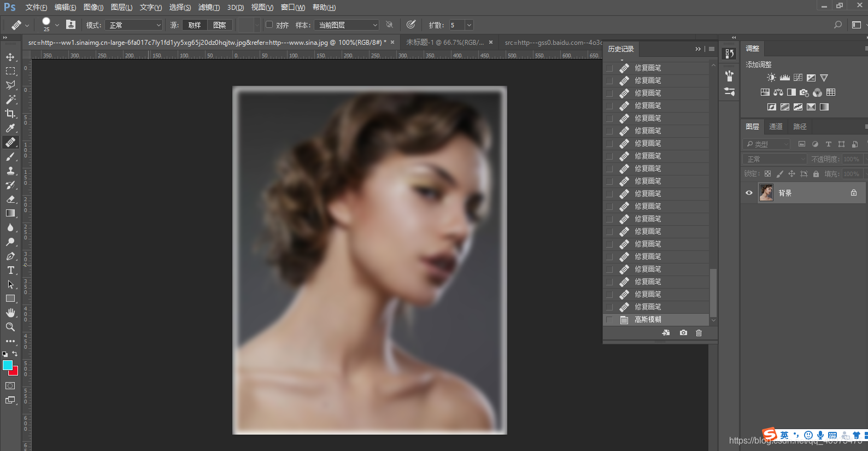Open the 样本 当前图层 dropdown
The height and width of the screenshot is (451, 868).
(347, 25)
